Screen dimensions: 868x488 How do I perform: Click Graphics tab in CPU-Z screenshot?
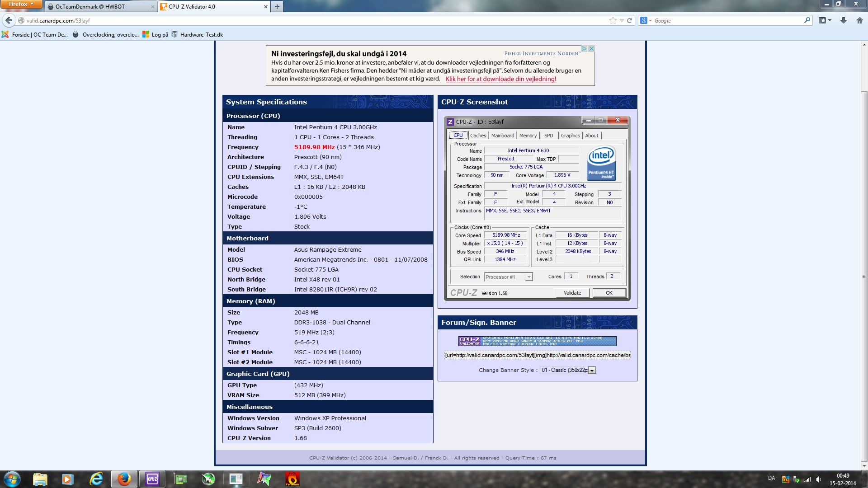point(570,136)
